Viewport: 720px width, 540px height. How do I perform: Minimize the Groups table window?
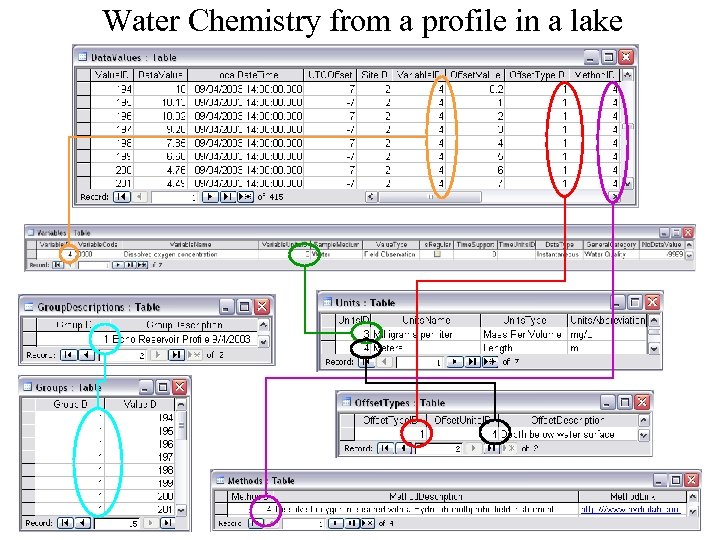145,387
